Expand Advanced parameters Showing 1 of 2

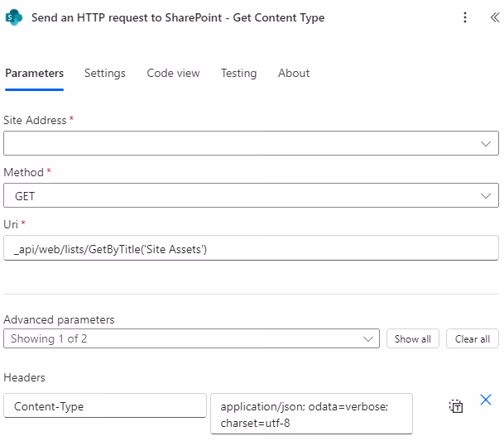[191, 338]
